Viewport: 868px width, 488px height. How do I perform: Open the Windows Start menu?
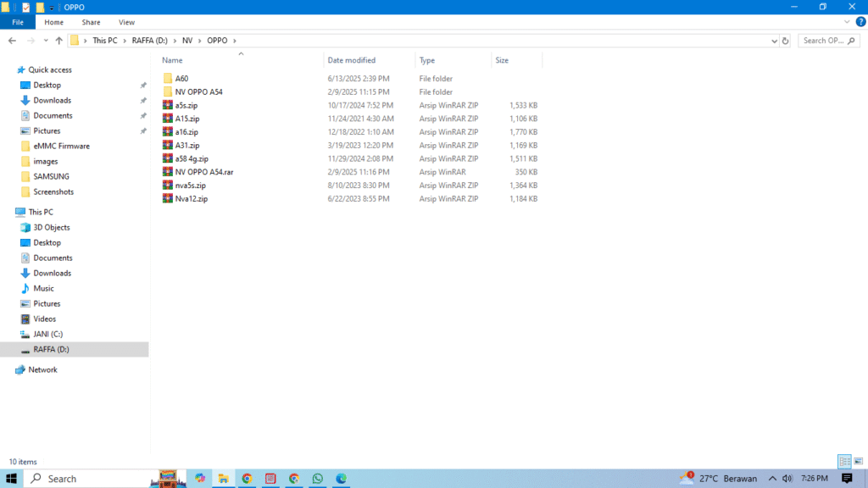click(x=11, y=479)
